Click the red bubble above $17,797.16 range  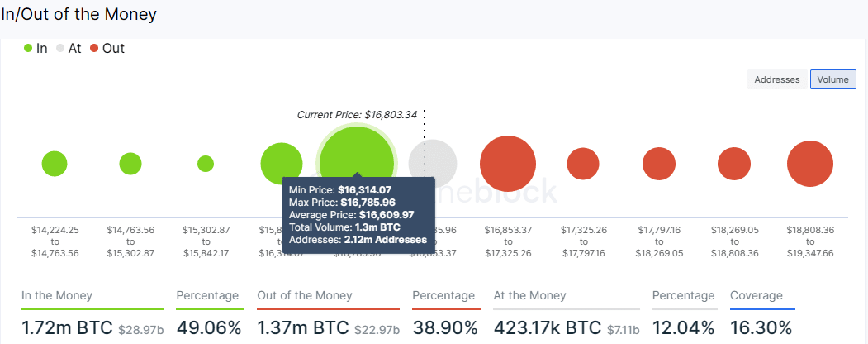point(659,164)
